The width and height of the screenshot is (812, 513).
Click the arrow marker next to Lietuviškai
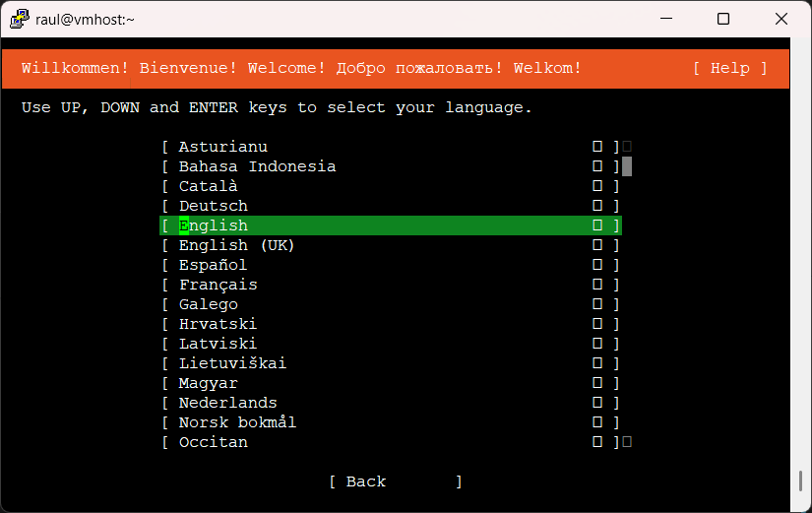597,363
